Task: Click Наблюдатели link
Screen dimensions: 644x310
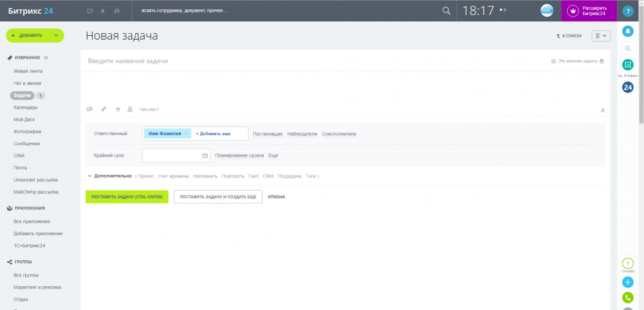Action: pyautogui.click(x=302, y=134)
